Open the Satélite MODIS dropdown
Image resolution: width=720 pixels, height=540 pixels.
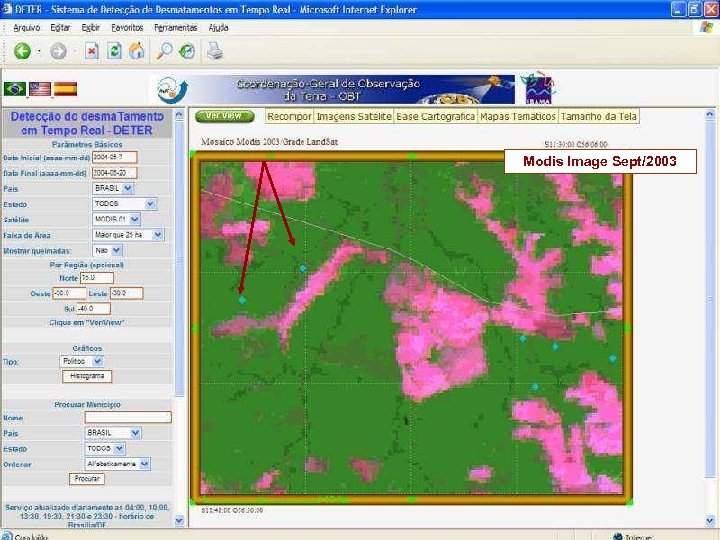tap(116, 219)
